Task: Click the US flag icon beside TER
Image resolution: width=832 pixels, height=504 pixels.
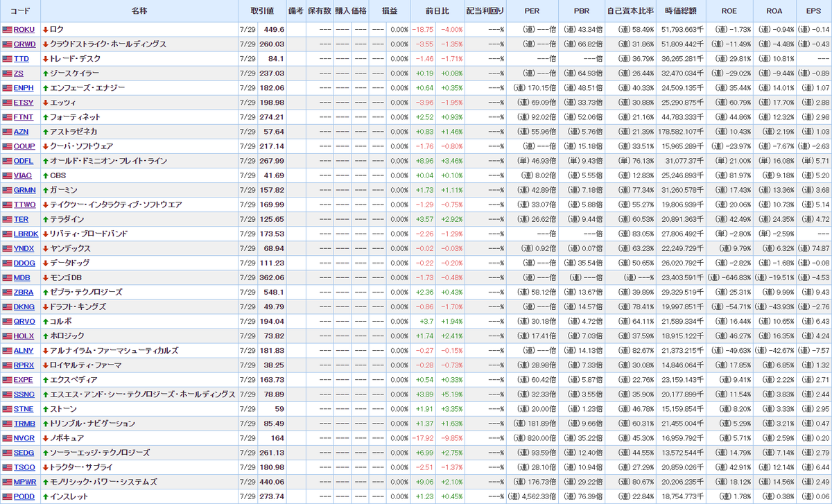Action: coord(7,219)
